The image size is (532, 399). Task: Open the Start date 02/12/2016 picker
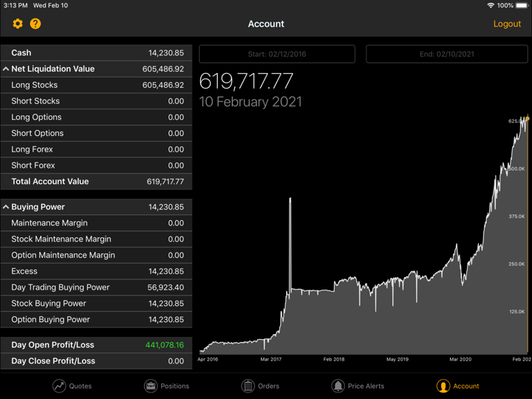pyautogui.click(x=277, y=54)
